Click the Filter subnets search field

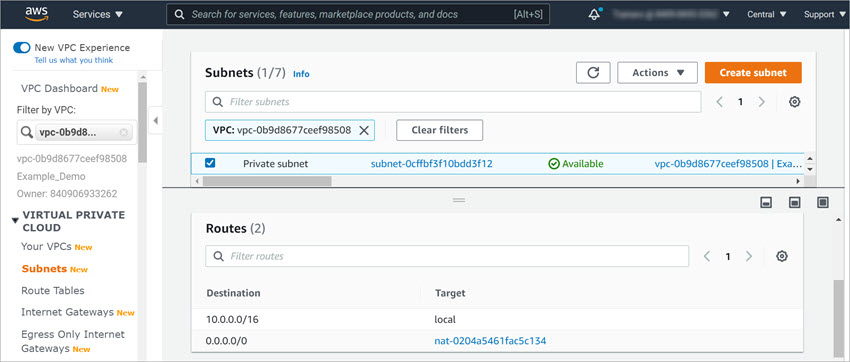[x=453, y=102]
